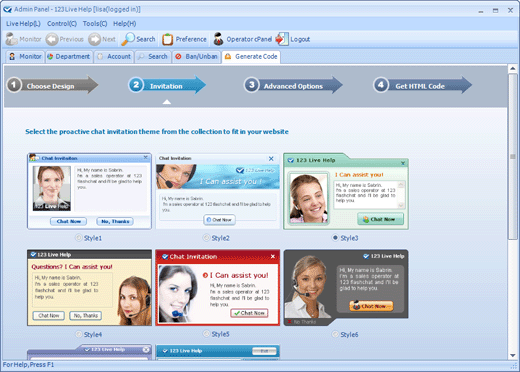Click the Previous arrow toolbar icon
This screenshot has height=372, width=520.
click(x=52, y=39)
